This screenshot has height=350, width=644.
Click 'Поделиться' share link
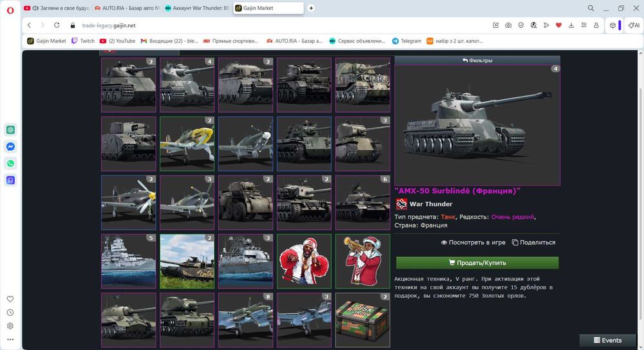533,242
